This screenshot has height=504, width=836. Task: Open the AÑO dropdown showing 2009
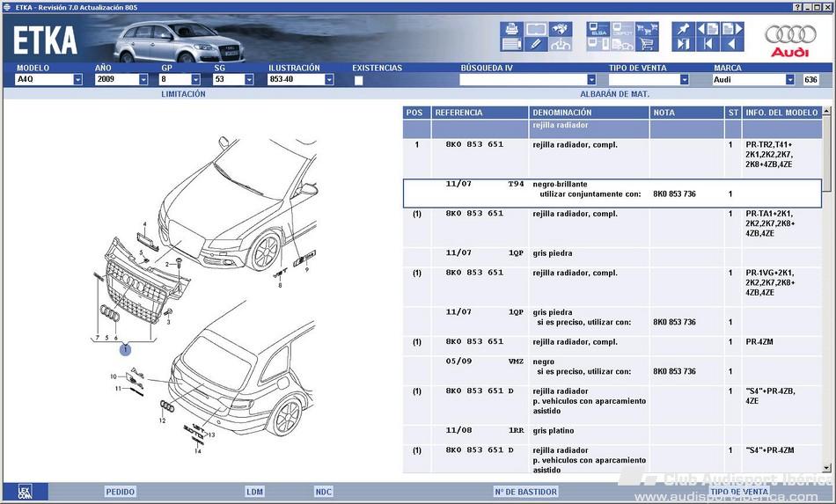point(143,79)
